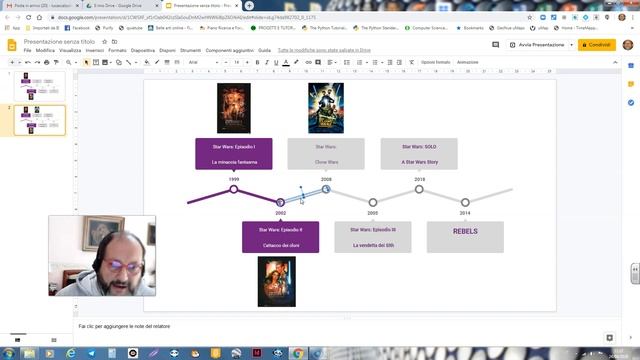The height and width of the screenshot is (360, 640).
Task: Select the Line tool
Action: point(129,62)
